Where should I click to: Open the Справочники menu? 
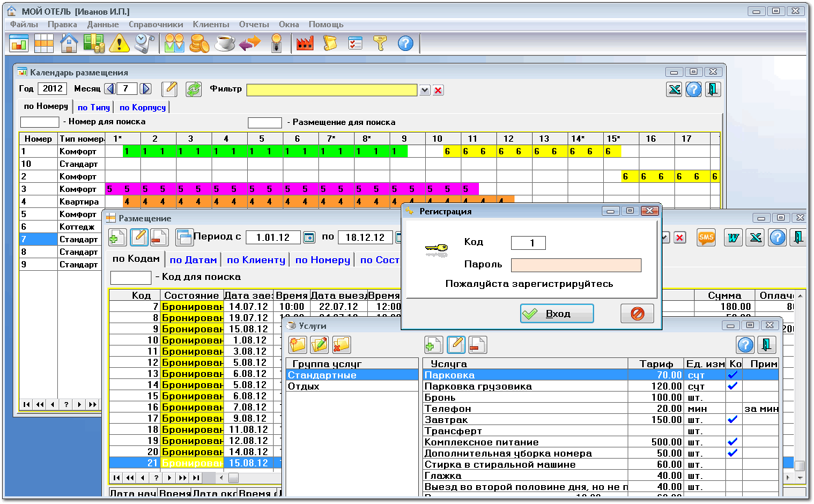tap(156, 24)
